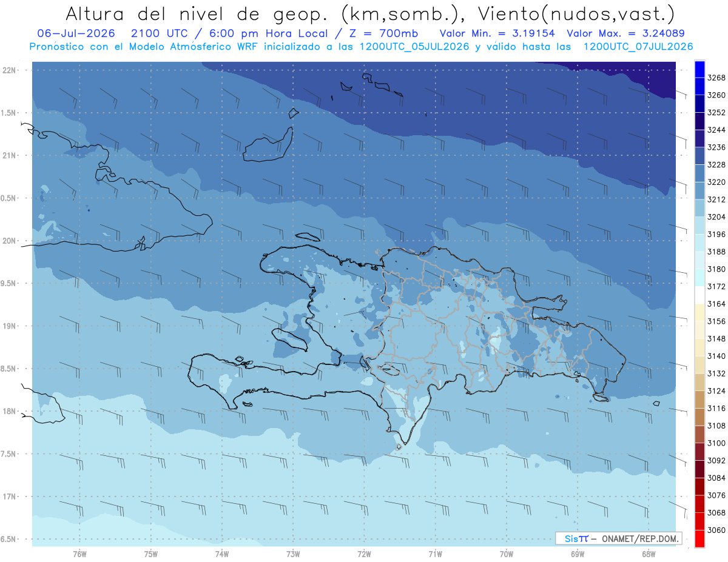Click the '76W' longitude label

click(x=79, y=554)
